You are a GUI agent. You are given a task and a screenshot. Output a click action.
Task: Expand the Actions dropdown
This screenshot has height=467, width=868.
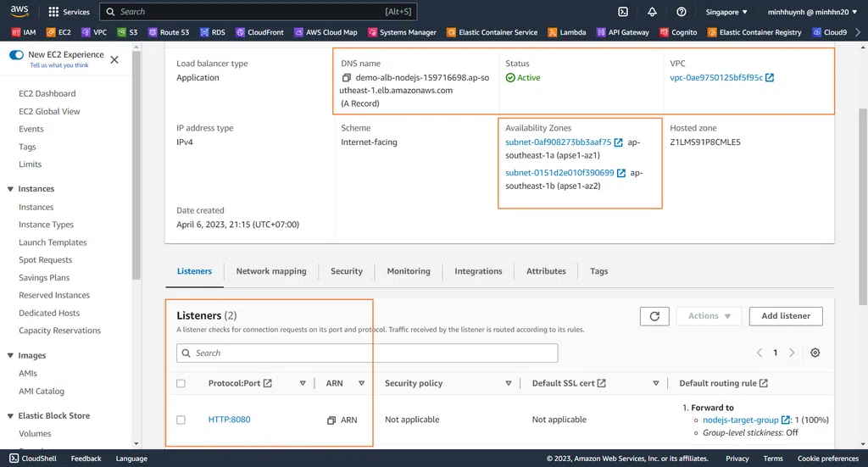pyautogui.click(x=709, y=316)
